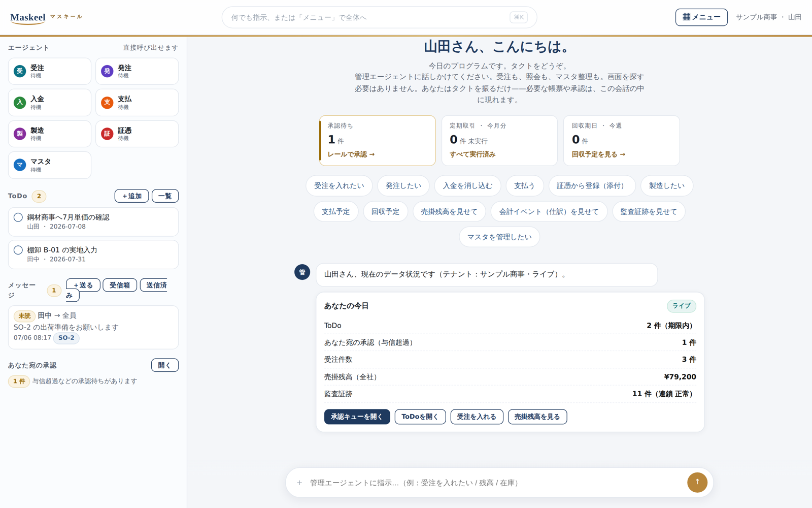Click the plus attach icon in chat input
812x508 pixels.
click(x=299, y=483)
